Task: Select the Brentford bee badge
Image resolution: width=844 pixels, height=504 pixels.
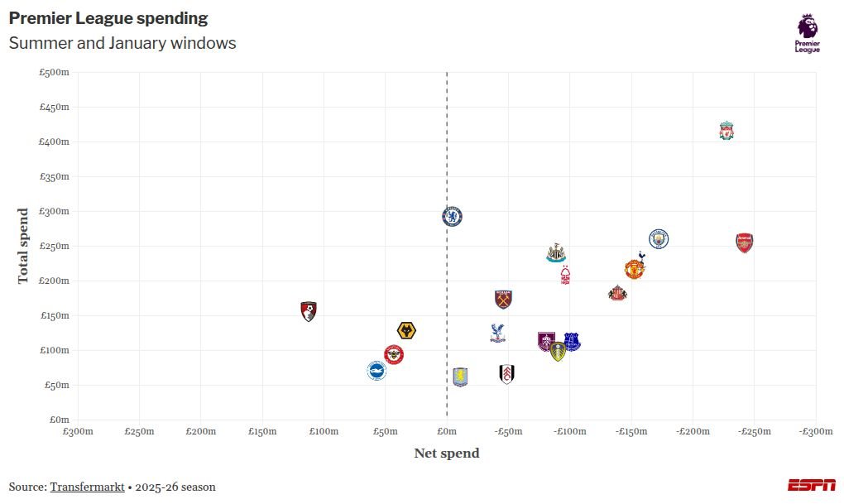Action: coord(394,355)
